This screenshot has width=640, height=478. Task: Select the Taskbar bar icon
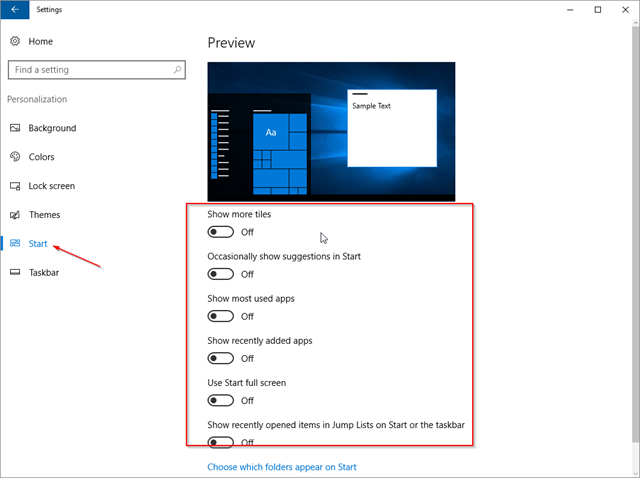15,272
